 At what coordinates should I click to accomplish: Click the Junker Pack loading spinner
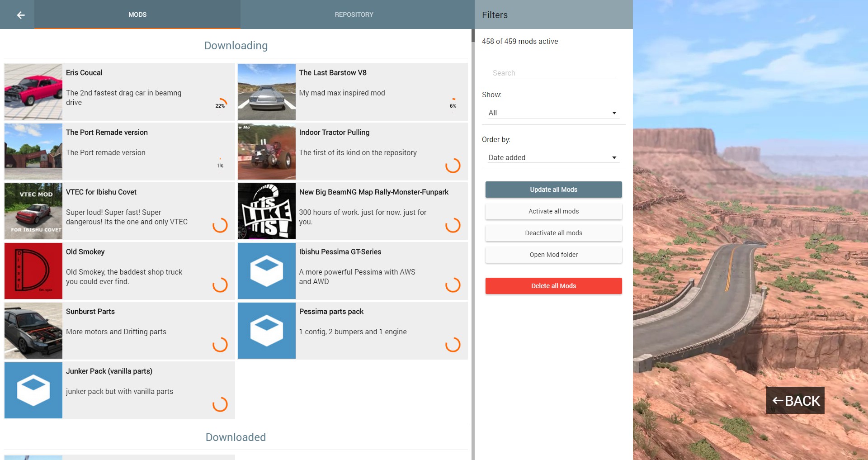coord(220,404)
